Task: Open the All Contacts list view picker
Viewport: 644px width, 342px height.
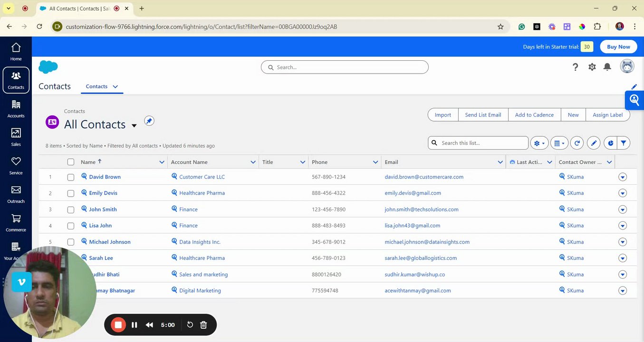Action: tap(134, 125)
